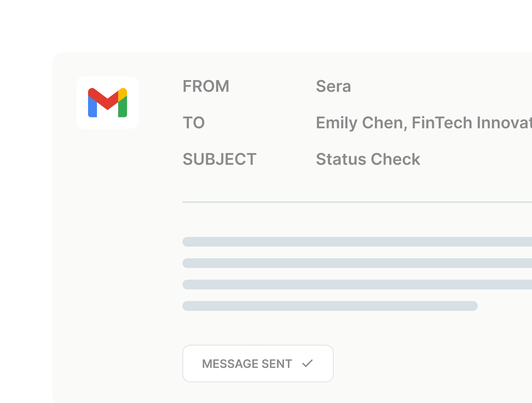
Task: Click the shortest last line of message body
Action: pyautogui.click(x=330, y=306)
